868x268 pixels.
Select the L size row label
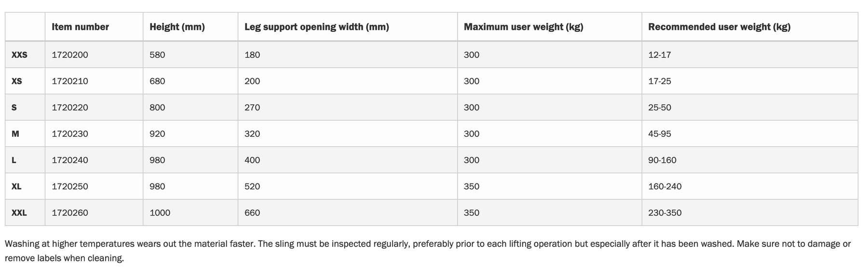(14, 160)
